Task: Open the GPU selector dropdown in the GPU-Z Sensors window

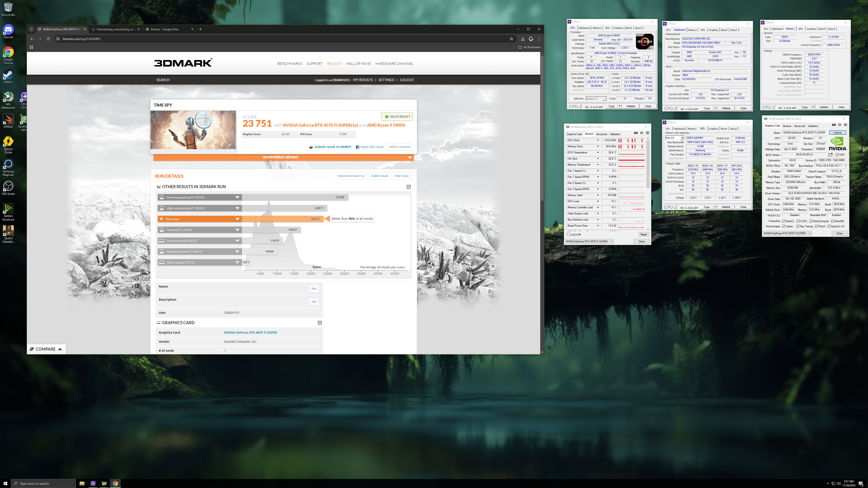Action: tap(589, 242)
